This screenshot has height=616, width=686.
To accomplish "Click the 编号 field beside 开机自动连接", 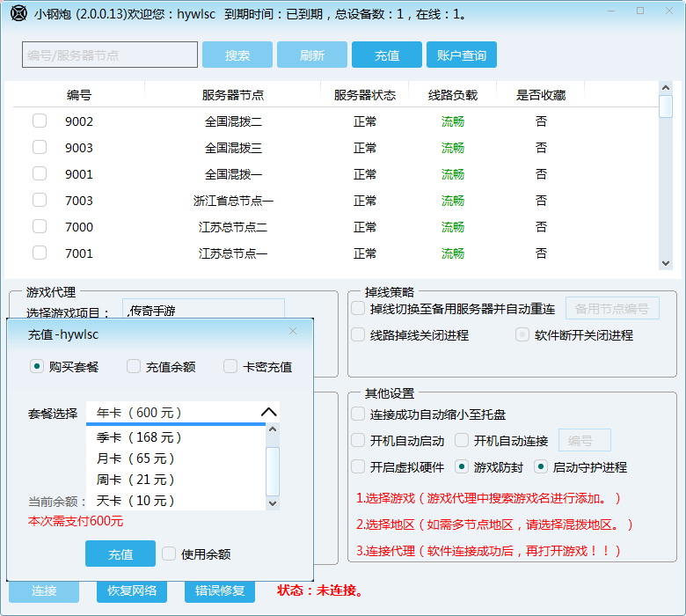I will 585,440.
